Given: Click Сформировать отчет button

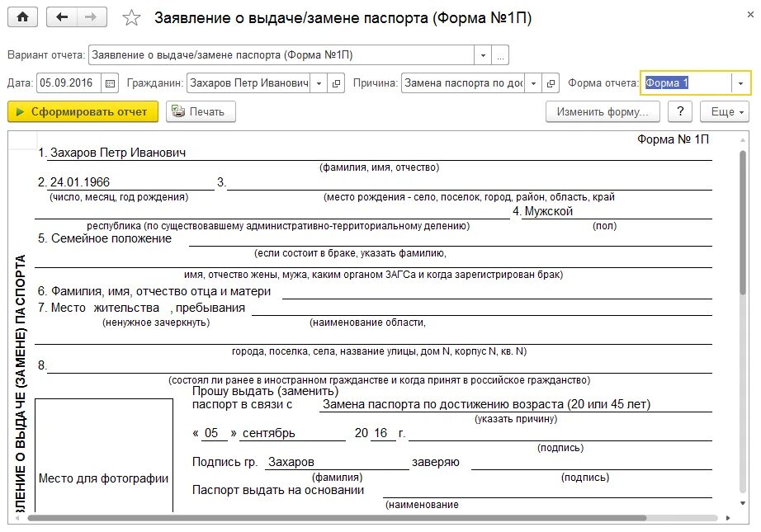Looking at the screenshot, I should click(x=83, y=111).
